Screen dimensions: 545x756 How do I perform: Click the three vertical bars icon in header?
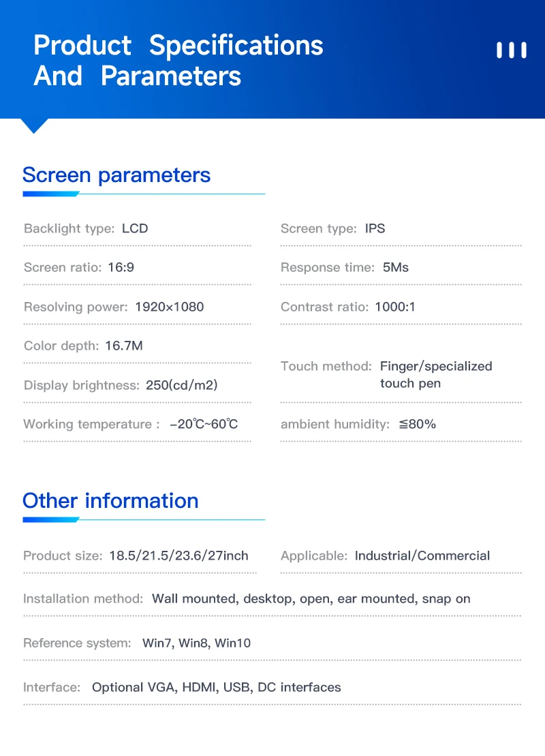tap(511, 50)
